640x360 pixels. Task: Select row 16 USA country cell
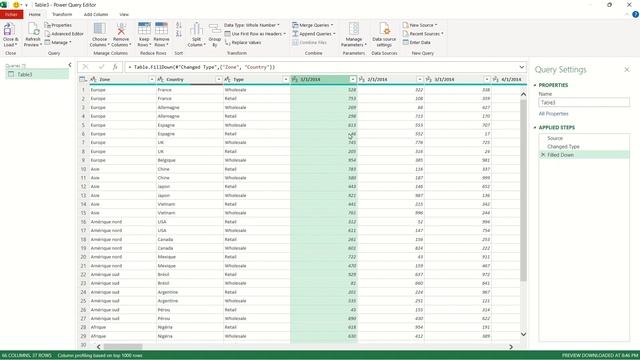point(190,222)
